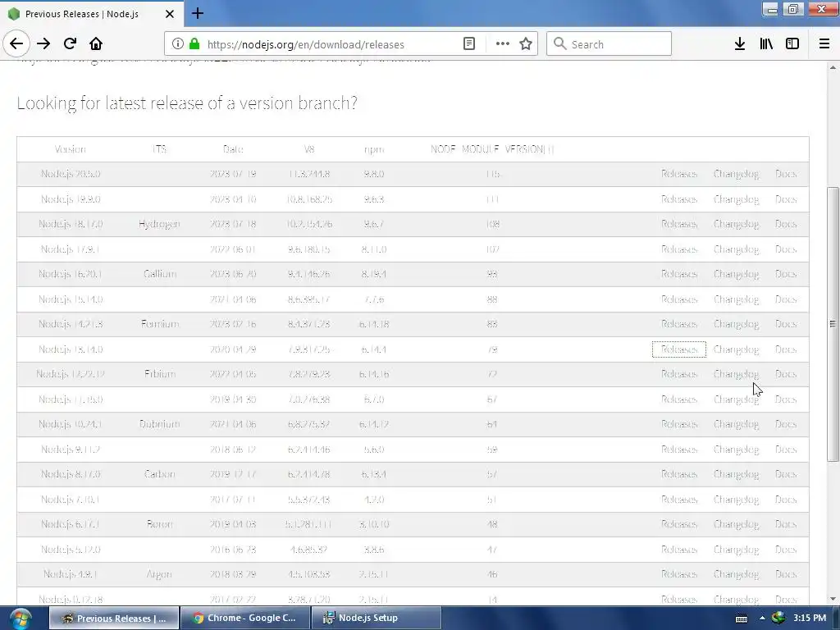Click the V8 column header

tap(309, 149)
